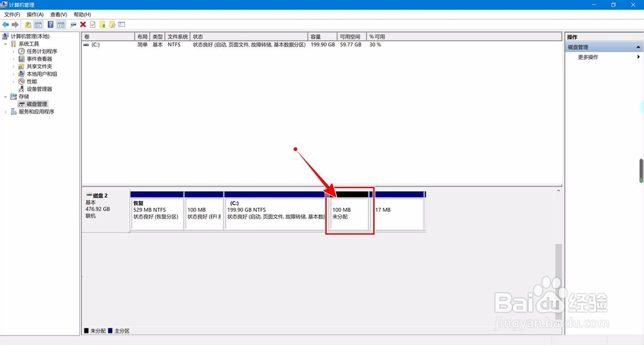
Task: Click the yellow page with green arrow icon
Action: click(102, 24)
